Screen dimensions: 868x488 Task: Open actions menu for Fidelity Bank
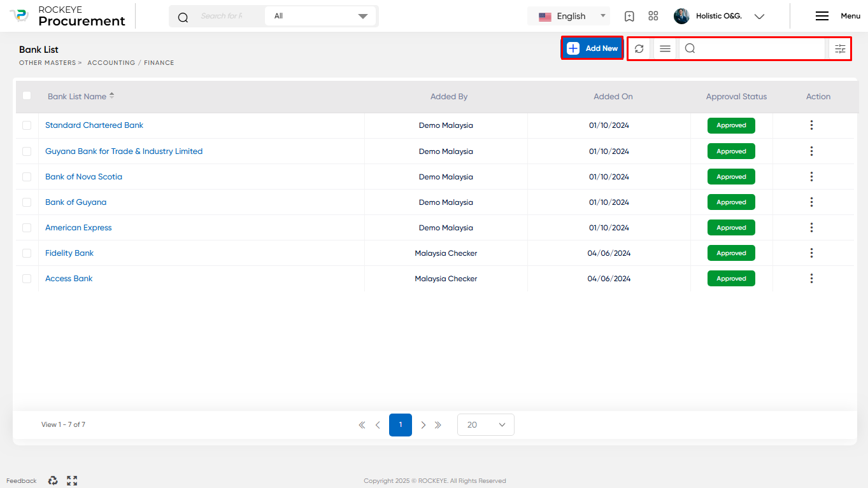tap(811, 253)
